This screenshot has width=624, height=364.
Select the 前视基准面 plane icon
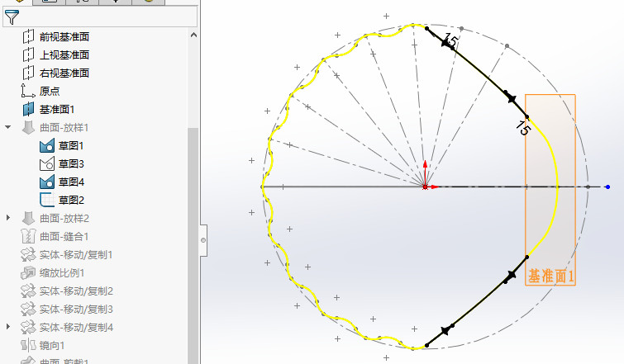click(28, 36)
